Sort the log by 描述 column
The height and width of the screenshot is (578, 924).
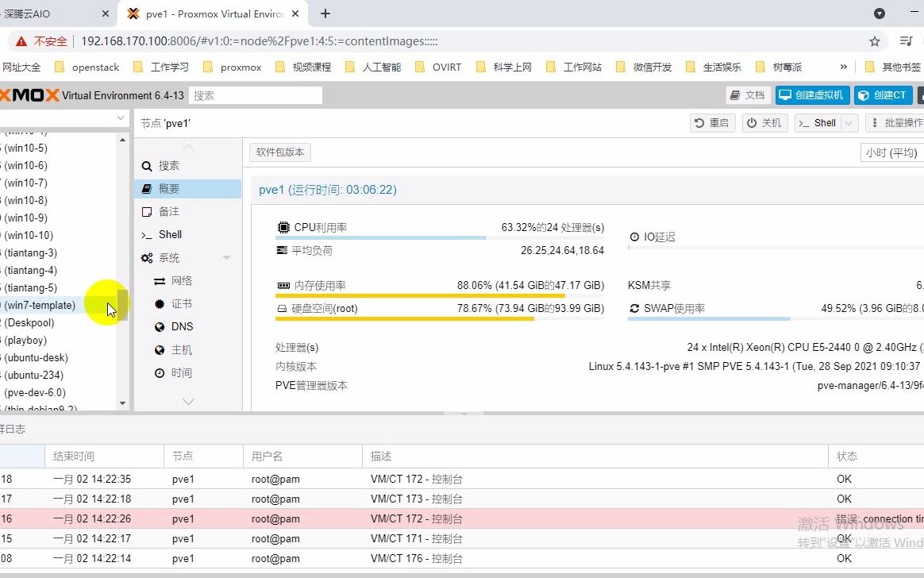click(x=595, y=456)
